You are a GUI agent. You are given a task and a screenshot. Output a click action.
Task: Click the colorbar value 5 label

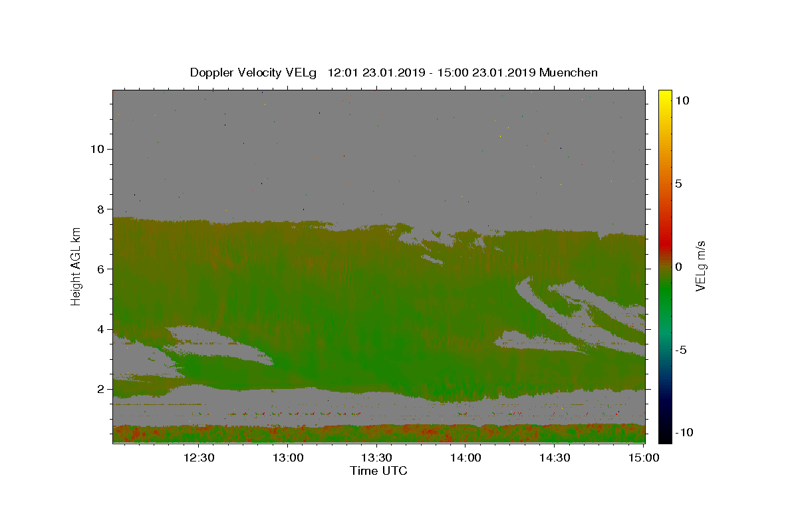pyautogui.click(x=678, y=184)
